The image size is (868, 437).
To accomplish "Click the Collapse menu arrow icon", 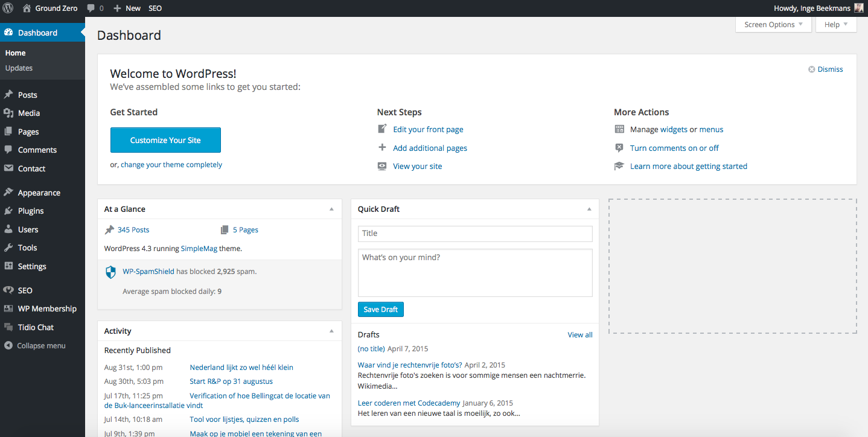I will [8, 346].
